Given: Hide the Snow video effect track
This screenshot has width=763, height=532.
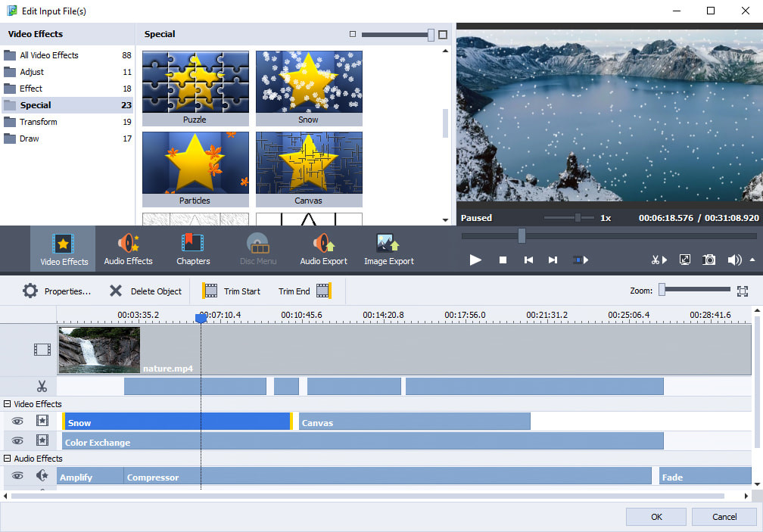Looking at the screenshot, I should pos(17,421).
